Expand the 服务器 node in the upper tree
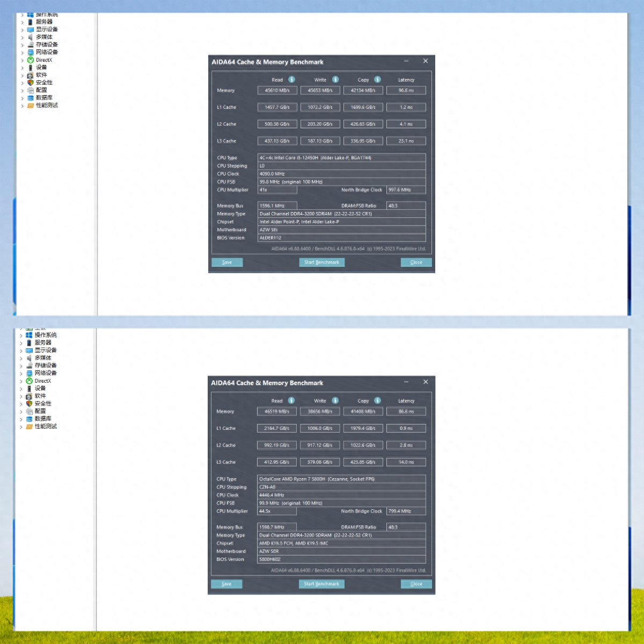This screenshot has height=644, width=644. (x=22, y=23)
